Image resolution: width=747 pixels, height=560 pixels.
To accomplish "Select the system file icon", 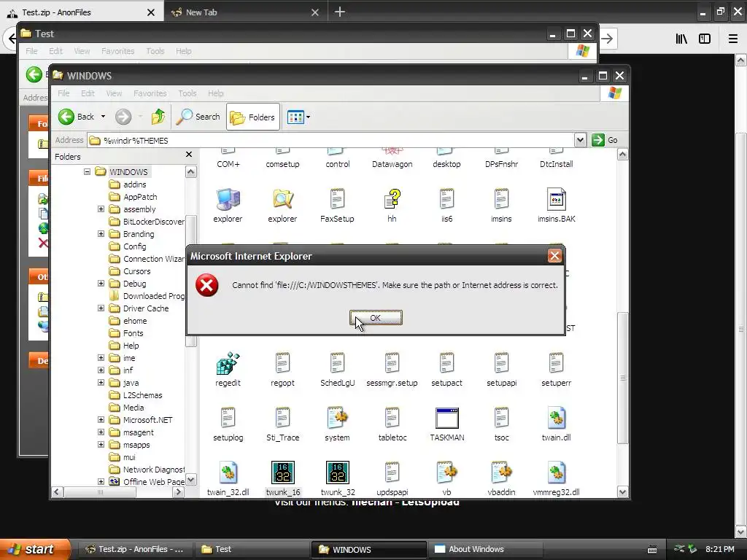I will 337,424.
